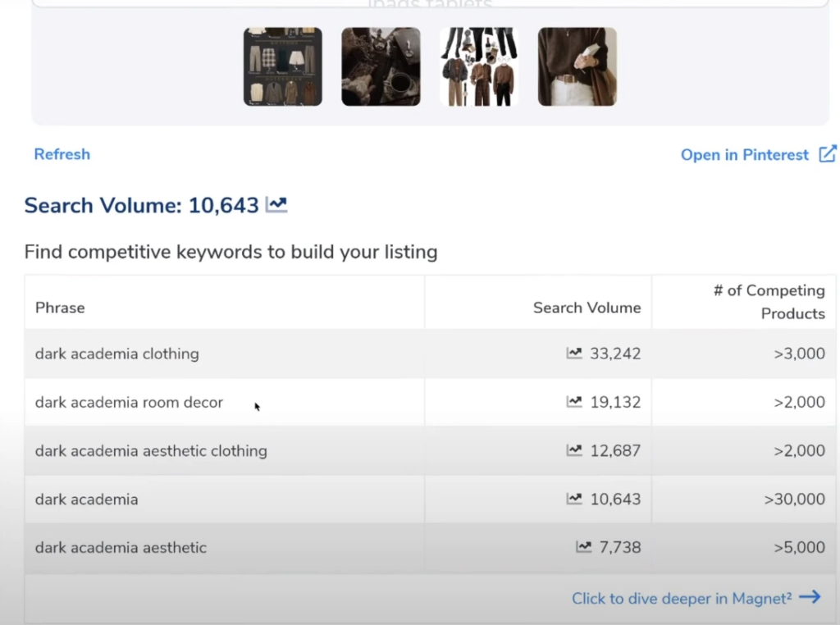Click to dive deeper in Magnet²

click(x=685, y=598)
